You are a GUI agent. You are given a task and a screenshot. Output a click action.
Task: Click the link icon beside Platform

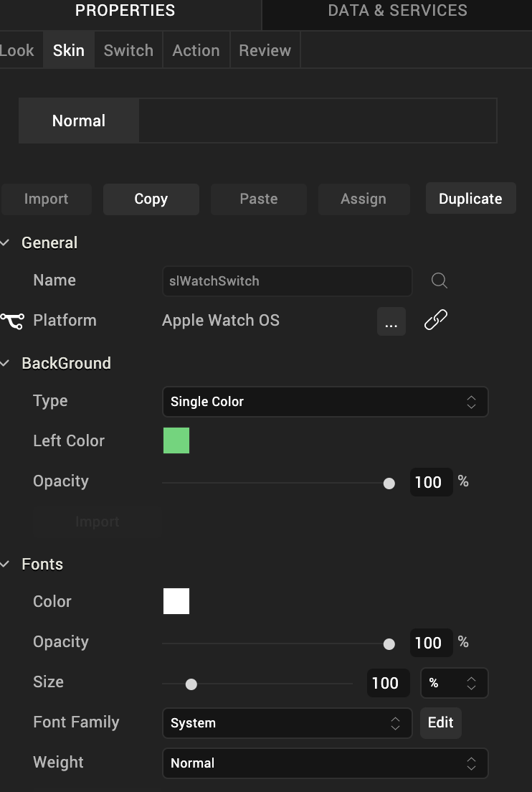click(x=436, y=320)
